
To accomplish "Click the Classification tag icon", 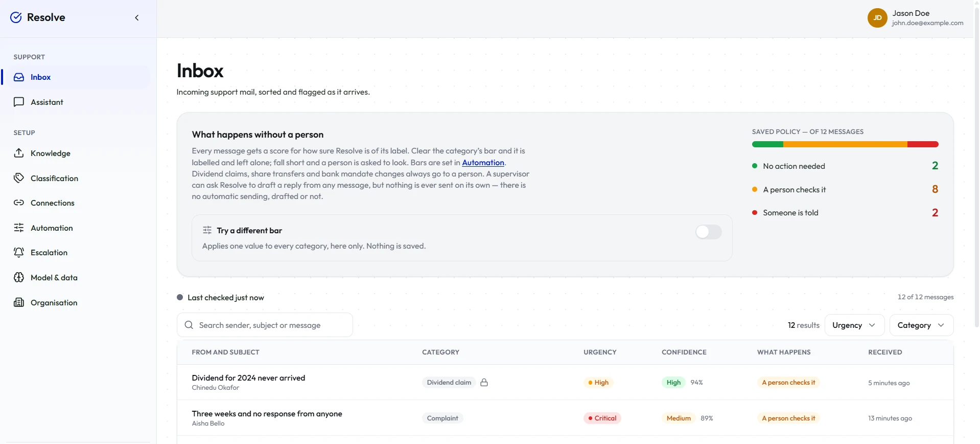I will coord(19,178).
